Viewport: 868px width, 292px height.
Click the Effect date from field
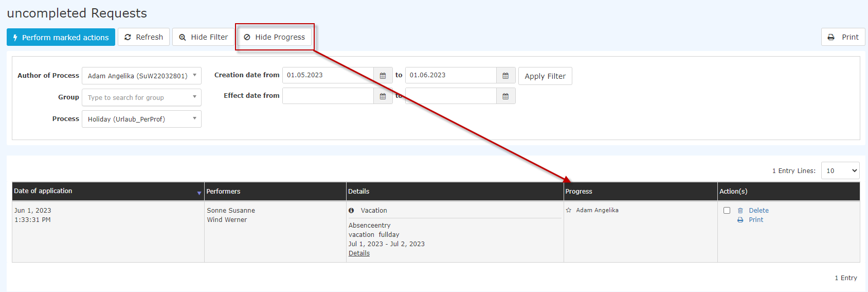[x=328, y=96]
